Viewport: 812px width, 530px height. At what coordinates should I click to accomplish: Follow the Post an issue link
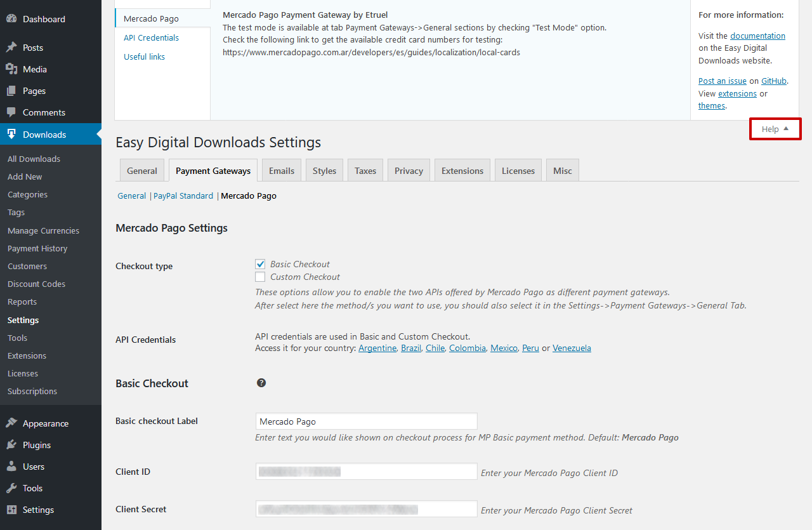723,81
